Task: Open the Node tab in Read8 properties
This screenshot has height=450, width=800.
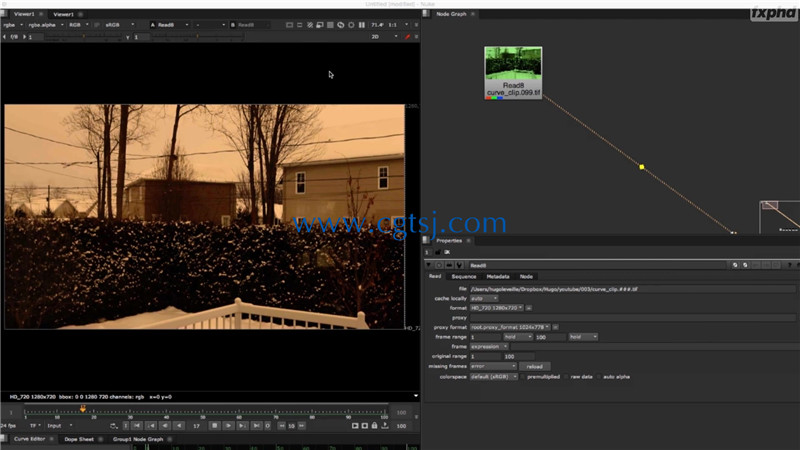Action: coord(526,277)
